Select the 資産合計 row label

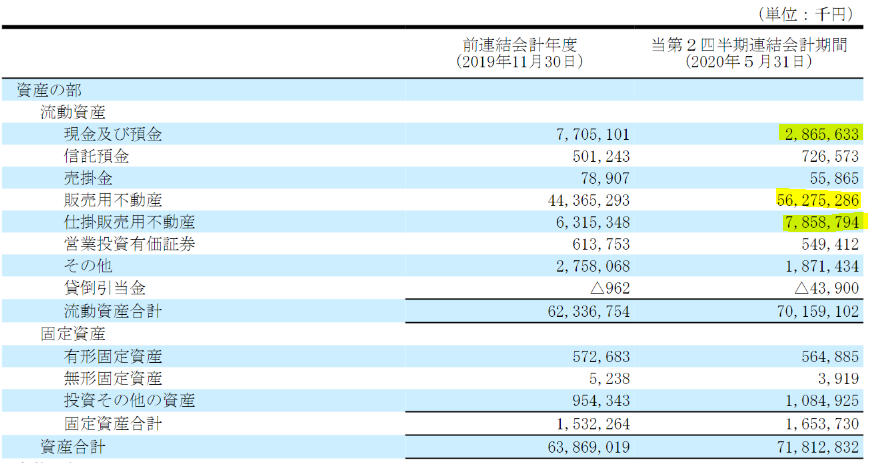click(x=73, y=447)
